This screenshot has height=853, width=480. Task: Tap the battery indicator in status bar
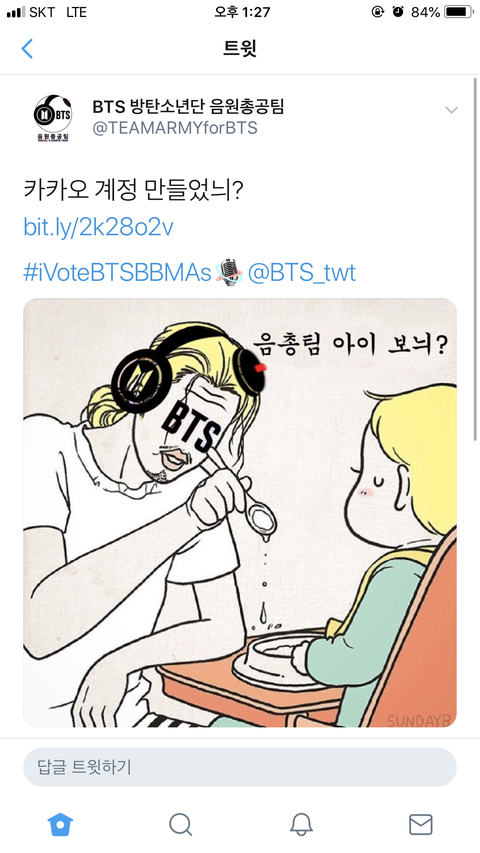click(458, 11)
